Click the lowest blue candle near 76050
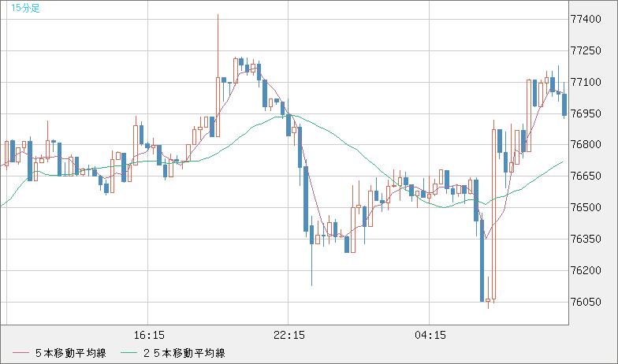The image size is (618, 364). pos(482,257)
